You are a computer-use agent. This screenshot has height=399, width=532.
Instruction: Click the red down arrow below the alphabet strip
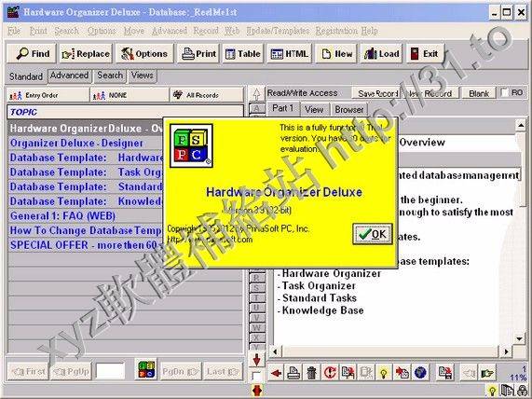click(x=256, y=360)
